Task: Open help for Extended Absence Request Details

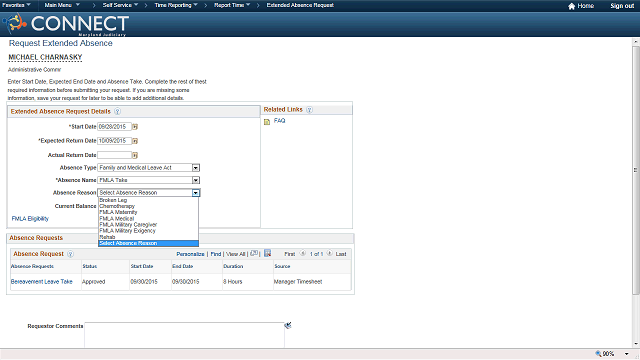Action: click(x=117, y=111)
